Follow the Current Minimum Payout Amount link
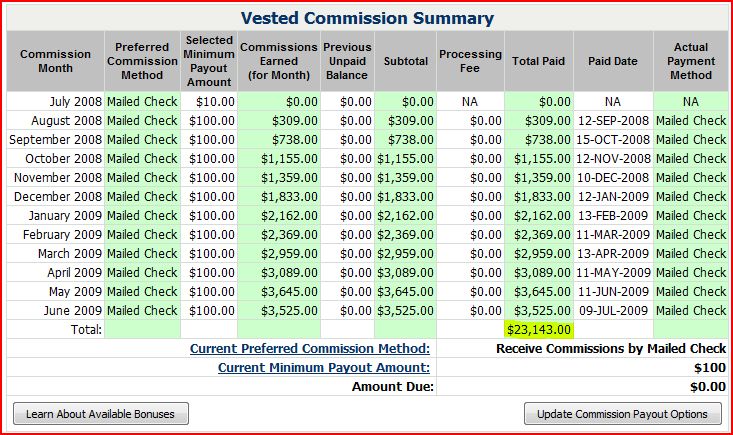 323,367
